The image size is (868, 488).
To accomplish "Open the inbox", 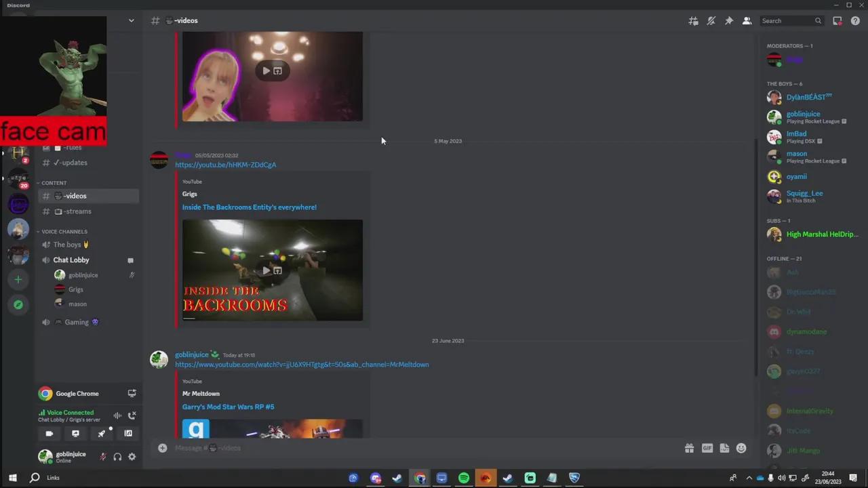I will click(x=837, y=20).
